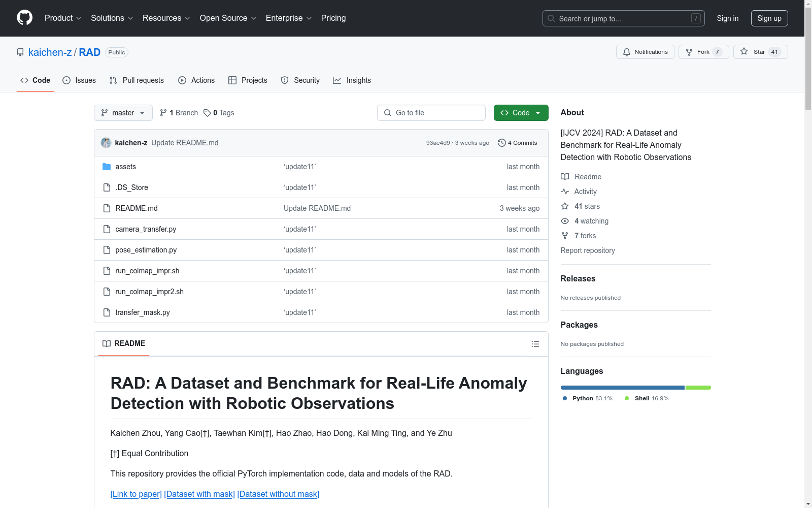Open the Security tab
The width and height of the screenshot is (812, 508).
tap(300, 80)
